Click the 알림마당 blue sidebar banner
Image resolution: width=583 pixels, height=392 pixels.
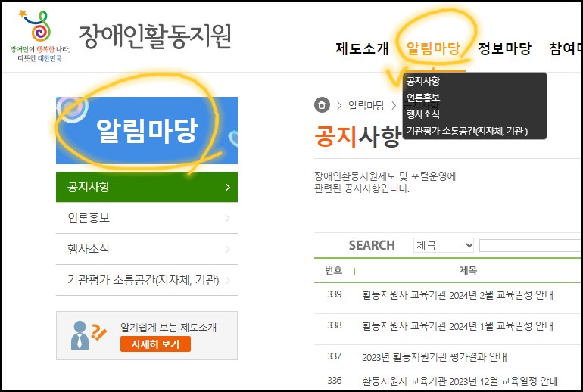pyautogui.click(x=146, y=130)
